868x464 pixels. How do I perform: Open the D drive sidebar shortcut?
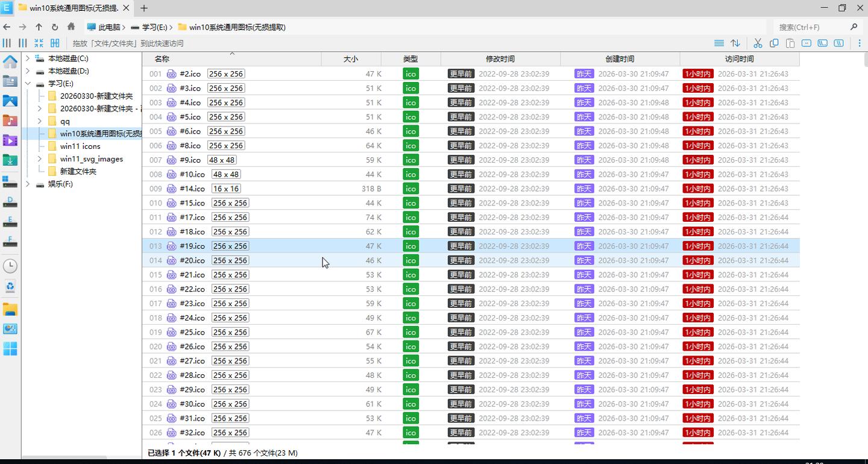click(10, 201)
